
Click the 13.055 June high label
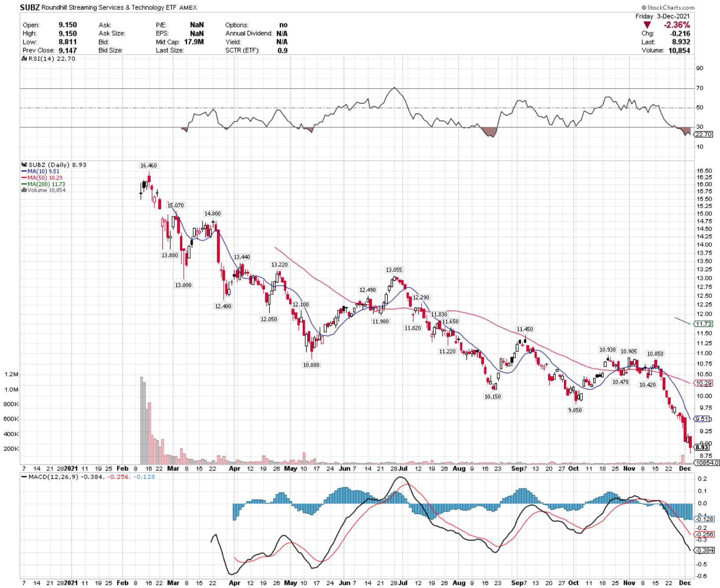click(x=394, y=270)
